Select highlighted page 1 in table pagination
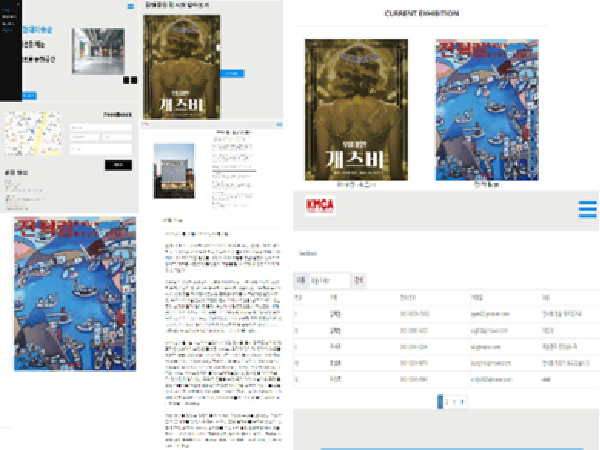Image resolution: width=600 pixels, height=450 pixels. point(440,402)
